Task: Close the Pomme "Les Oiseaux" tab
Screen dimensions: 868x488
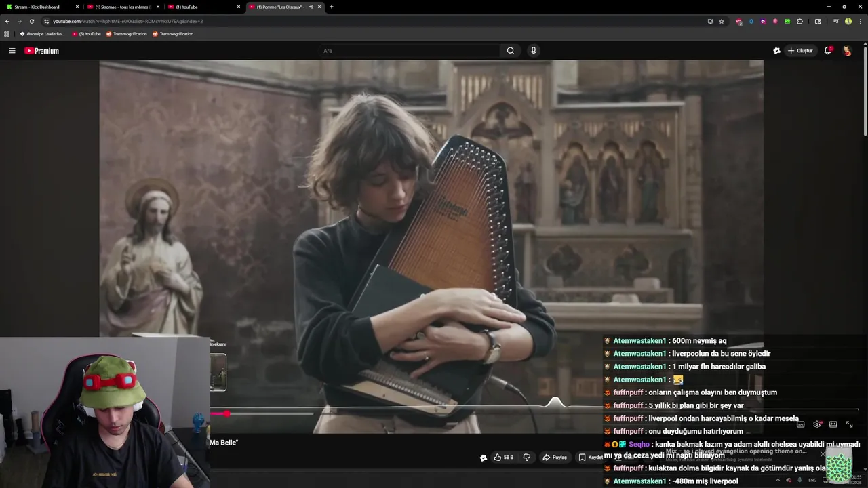Action: coord(319,7)
